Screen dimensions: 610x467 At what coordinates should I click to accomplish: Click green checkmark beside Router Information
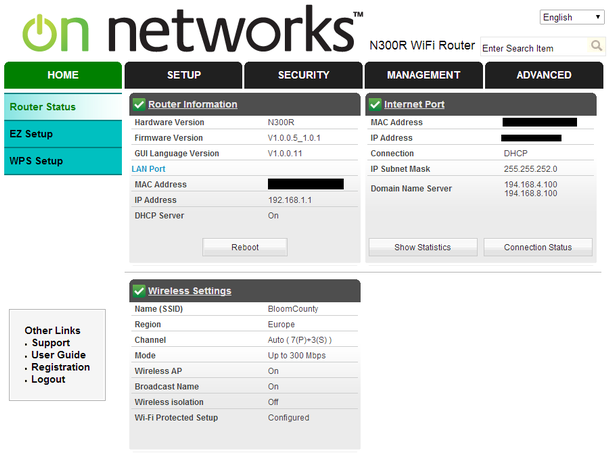pos(139,104)
